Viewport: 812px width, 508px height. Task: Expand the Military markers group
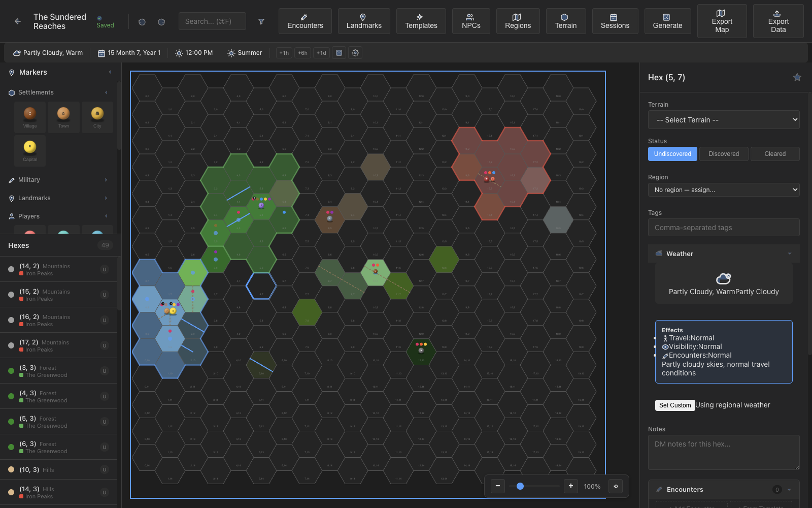tap(58, 180)
